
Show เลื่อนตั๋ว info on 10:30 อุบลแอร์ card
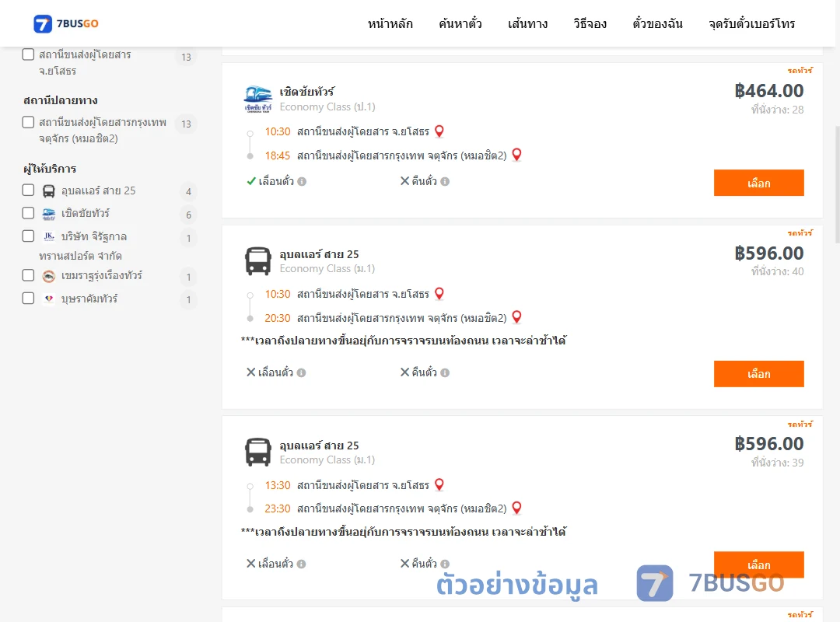pos(301,373)
